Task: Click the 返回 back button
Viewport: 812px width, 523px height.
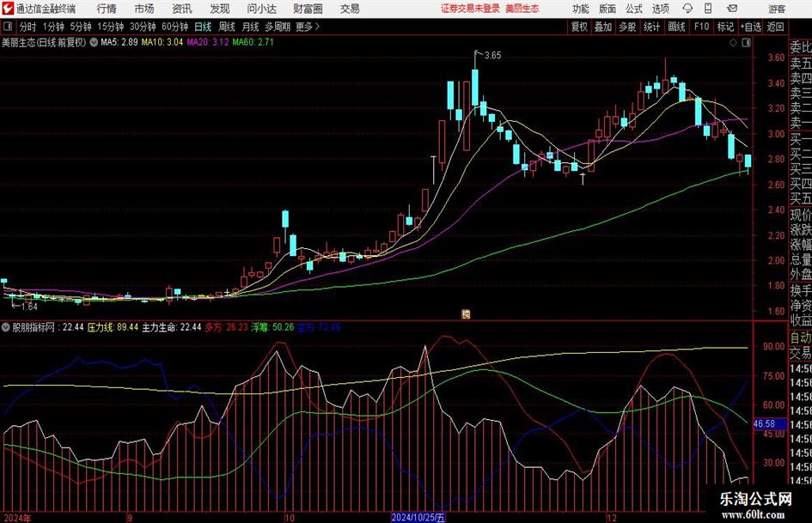Action: pos(775,27)
